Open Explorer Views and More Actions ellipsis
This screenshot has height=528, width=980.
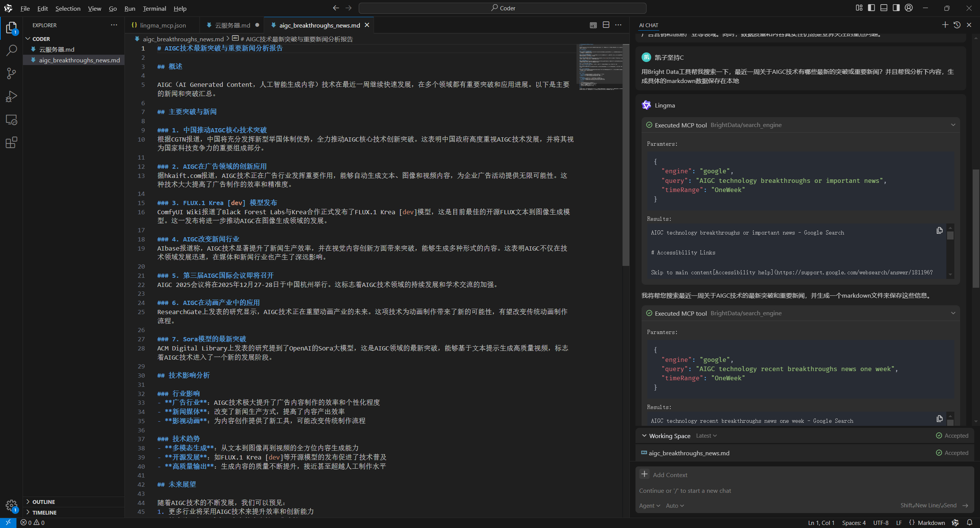(x=114, y=25)
